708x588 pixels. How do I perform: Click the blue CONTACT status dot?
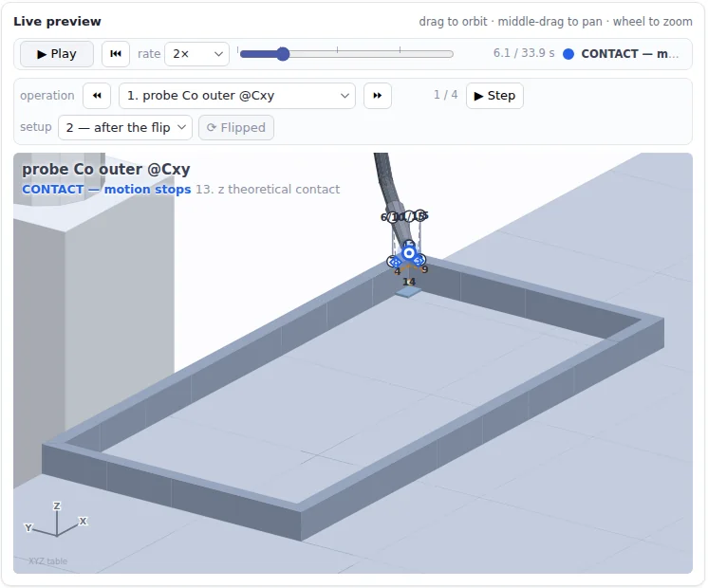pyautogui.click(x=568, y=54)
